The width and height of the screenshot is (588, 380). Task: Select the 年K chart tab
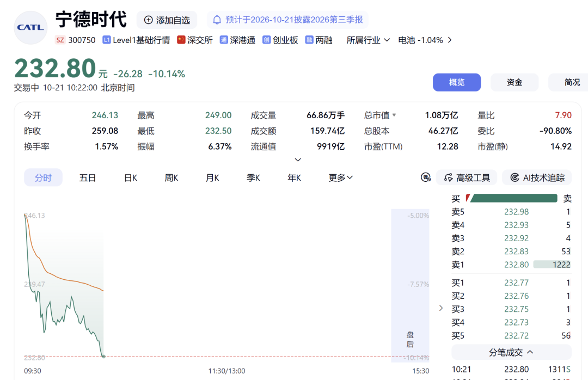tap(294, 177)
